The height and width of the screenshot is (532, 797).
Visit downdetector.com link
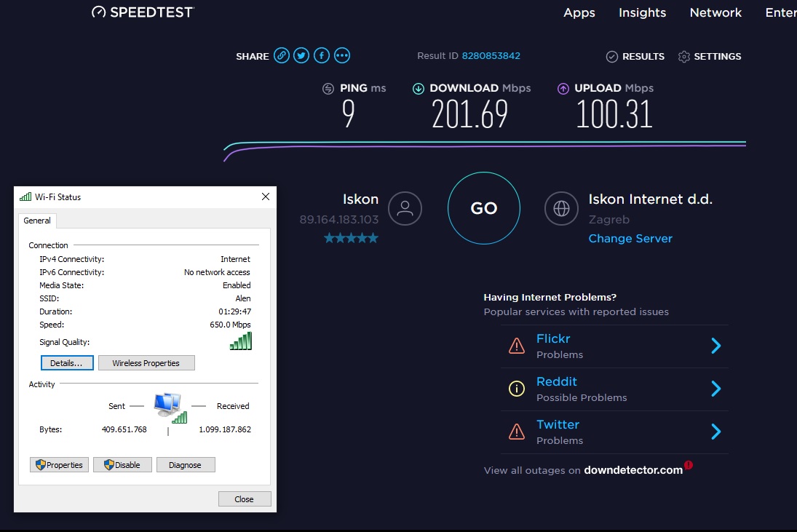(x=633, y=470)
